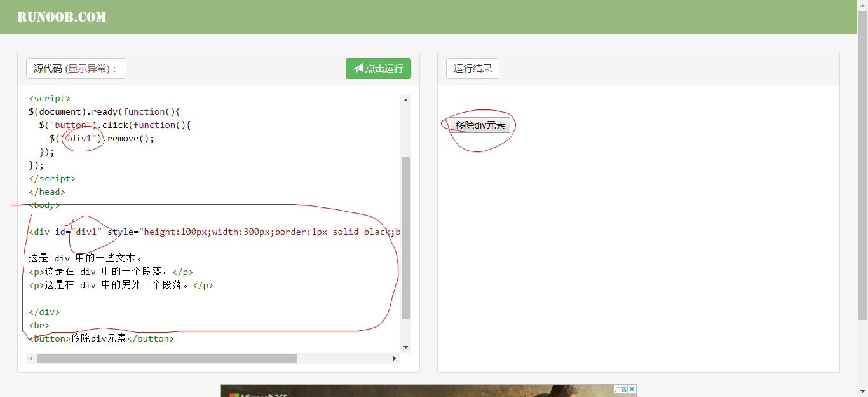Screen dimensions: 868x397
Task: Open the 显示异常 link in source header
Action: (88, 69)
